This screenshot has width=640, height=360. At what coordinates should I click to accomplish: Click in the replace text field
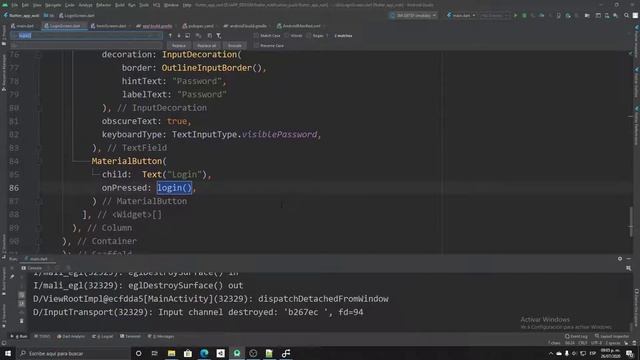[86, 45]
